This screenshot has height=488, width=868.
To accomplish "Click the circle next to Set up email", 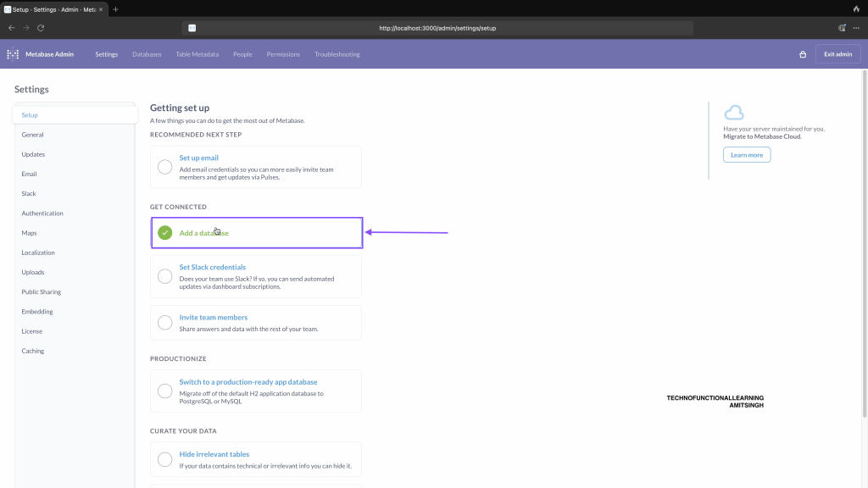I will coord(165,167).
